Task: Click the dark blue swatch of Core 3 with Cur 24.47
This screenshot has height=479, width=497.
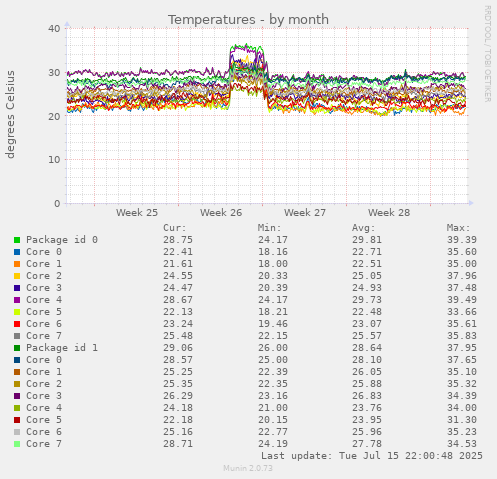Action: click(17, 288)
